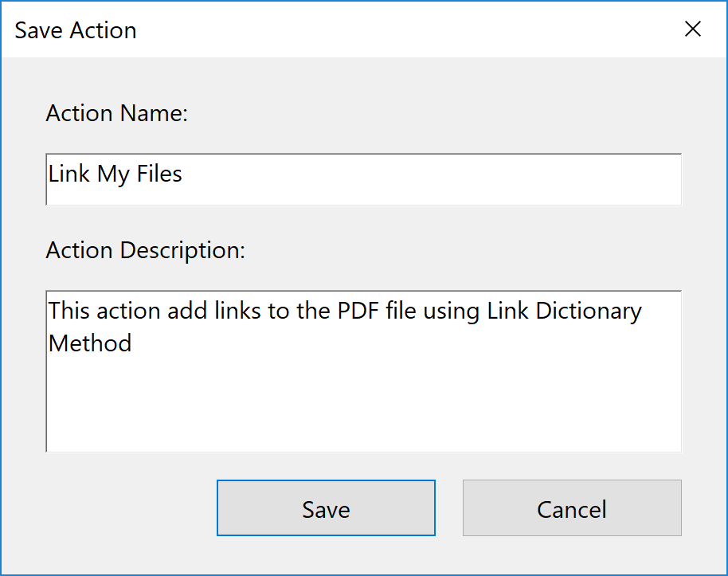Place cursor on "My" in name field

pyautogui.click(x=113, y=174)
